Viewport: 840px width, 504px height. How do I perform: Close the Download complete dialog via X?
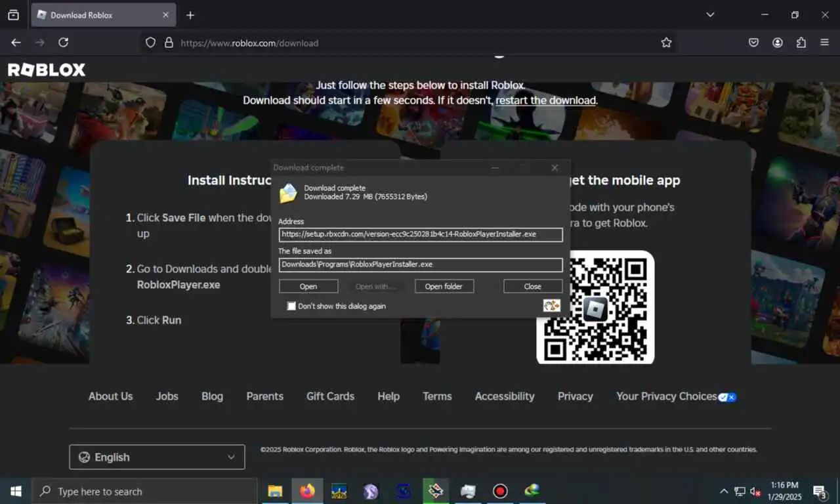pyautogui.click(x=555, y=167)
